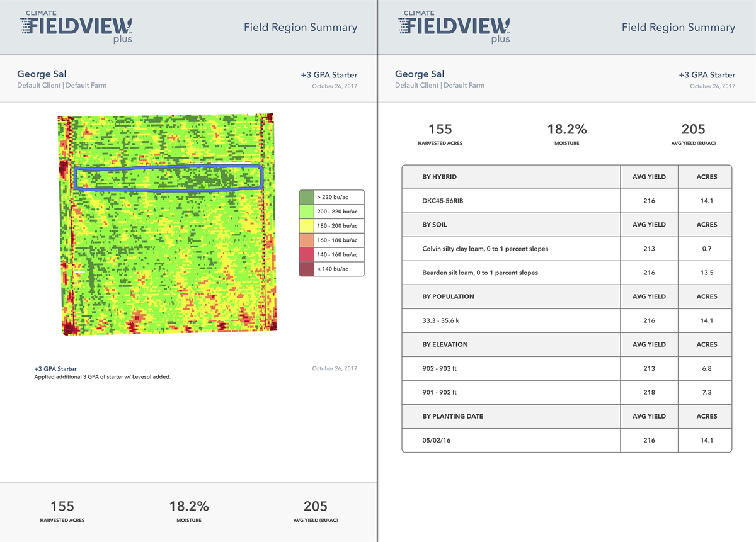Click '155' harvested acres in left page footer

pyautogui.click(x=62, y=506)
